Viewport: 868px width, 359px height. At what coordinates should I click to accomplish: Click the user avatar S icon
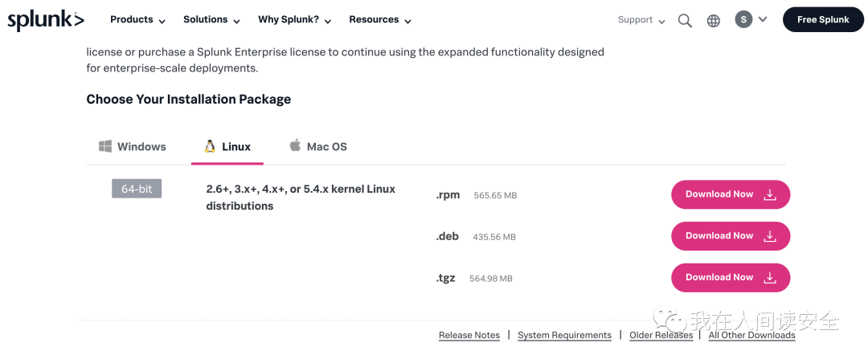click(743, 19)
